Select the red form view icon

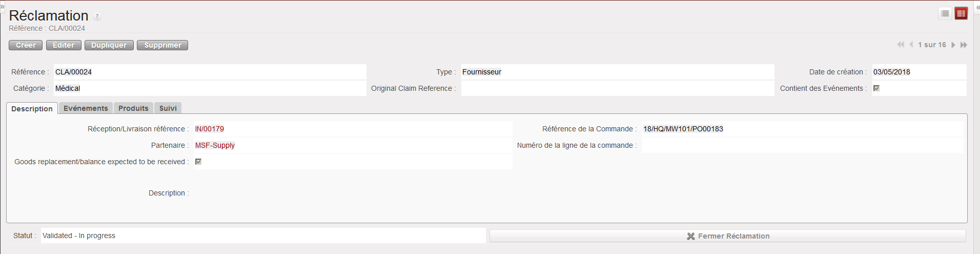pos(961,14)
